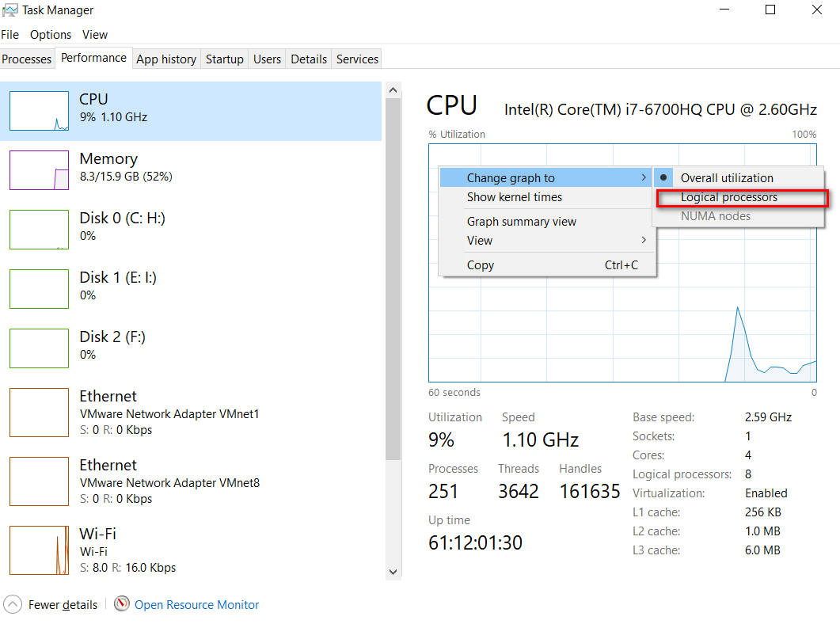Click Copy in the context menu
Image resolution: width=840 pixels, height=624 pixels.
coord(480,264)
